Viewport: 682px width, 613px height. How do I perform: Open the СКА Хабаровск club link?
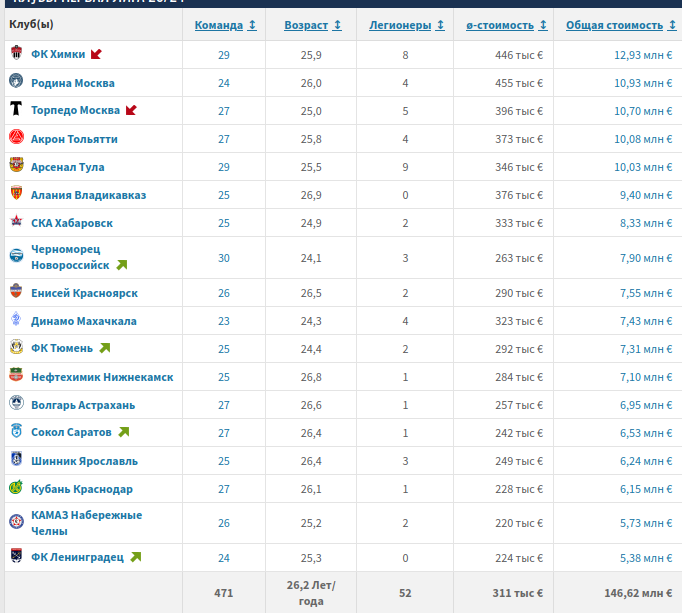[x=72, y=223]
